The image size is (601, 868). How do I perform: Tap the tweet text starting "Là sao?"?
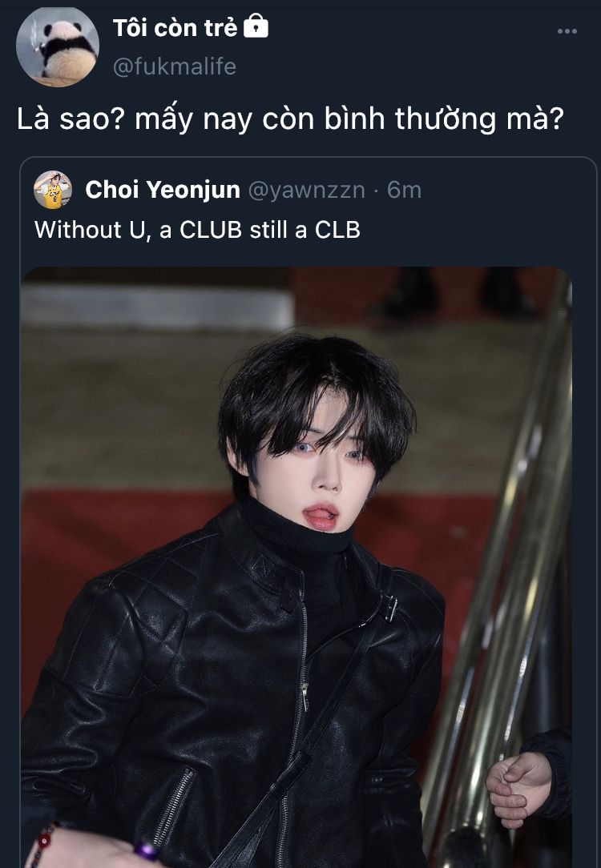tap(290, 119)
